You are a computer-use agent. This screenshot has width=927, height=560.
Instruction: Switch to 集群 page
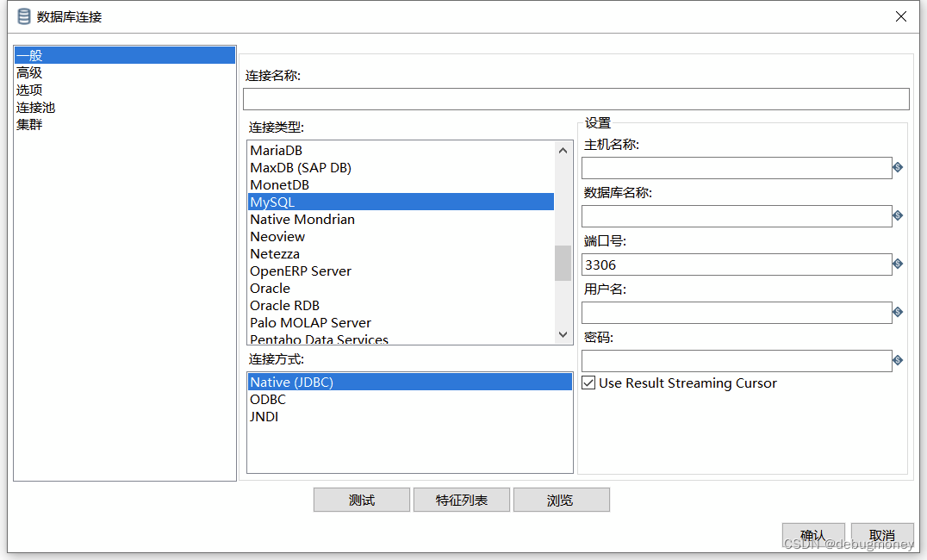[125, 124]
